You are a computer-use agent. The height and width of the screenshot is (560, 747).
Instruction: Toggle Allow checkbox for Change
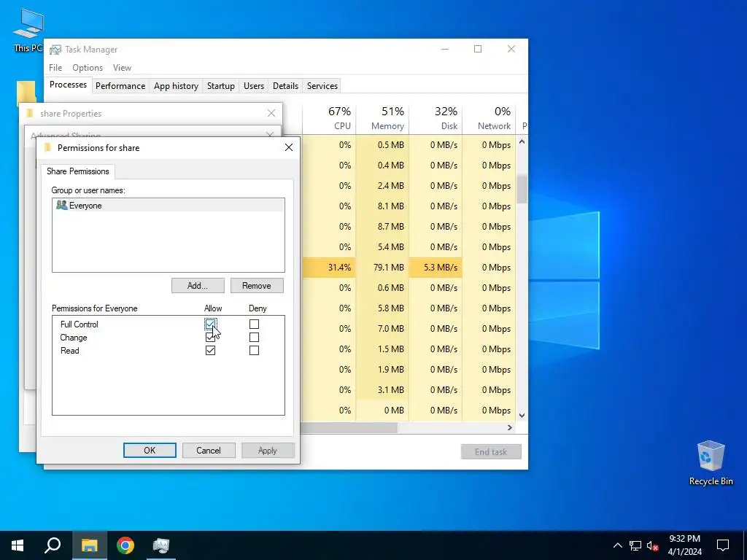point(210,337)
